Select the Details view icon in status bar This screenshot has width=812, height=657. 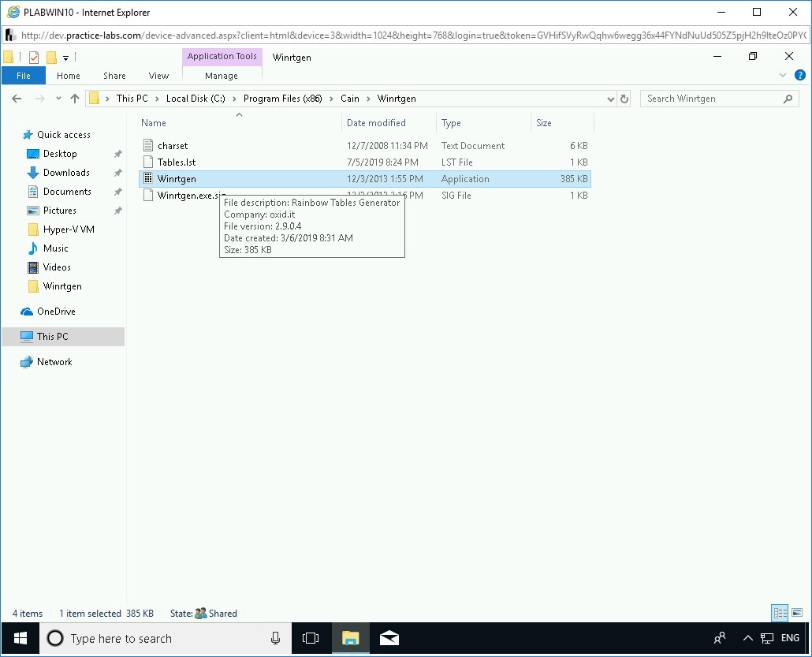[780, 613]
